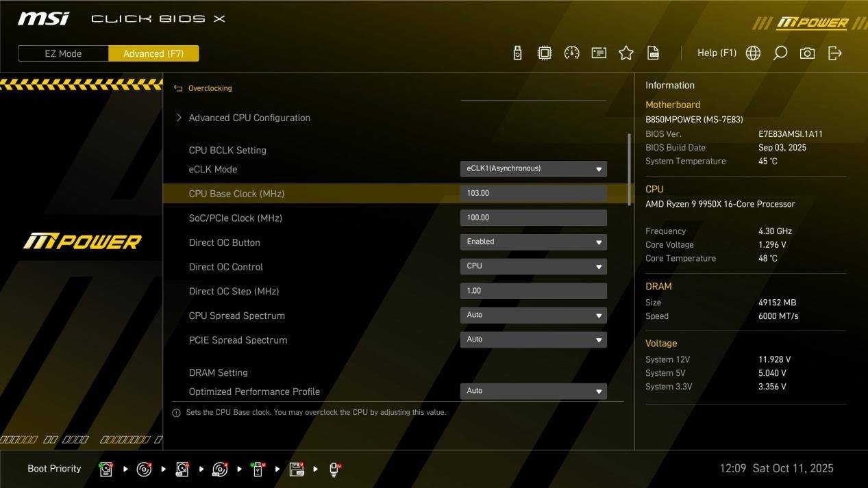Viewport: 868px width, 488px height.
Task: Open the eCLK Mode dropdown
Action: 533,168
